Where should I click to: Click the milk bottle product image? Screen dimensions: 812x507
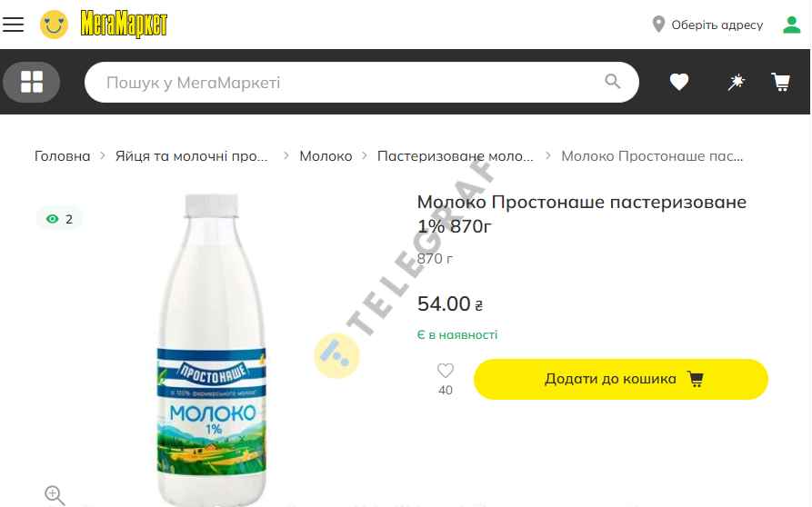pos(211,349)
